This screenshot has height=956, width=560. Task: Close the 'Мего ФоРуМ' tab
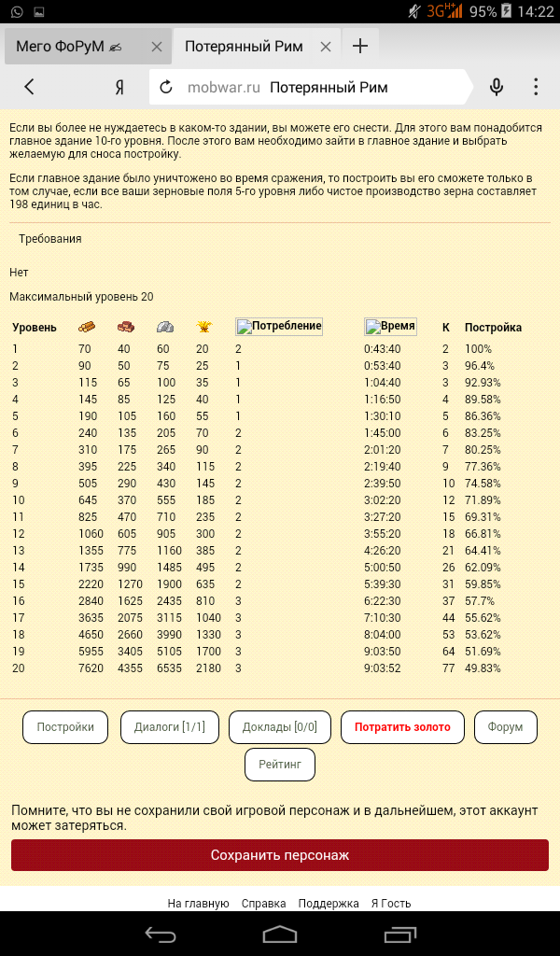click(157, 47)
